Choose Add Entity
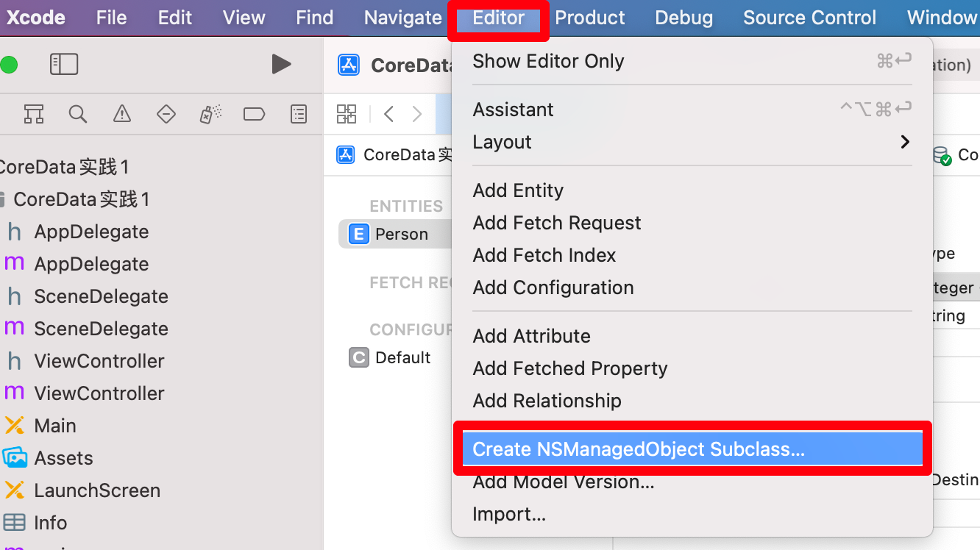 tap(692, 190)
